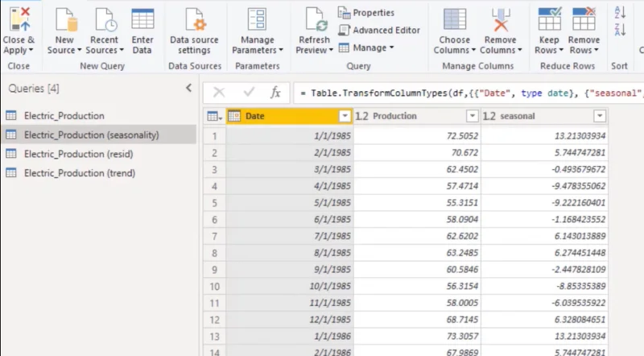644x356 pixels.
Task: Open the New Source icon
Action: click(66, 19)
